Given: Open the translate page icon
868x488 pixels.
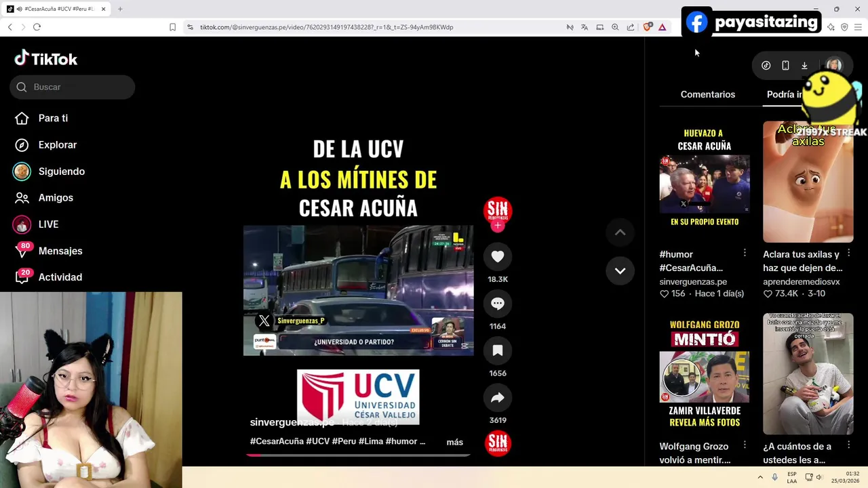Looking at the screenshot, I should tap(585, 27).
